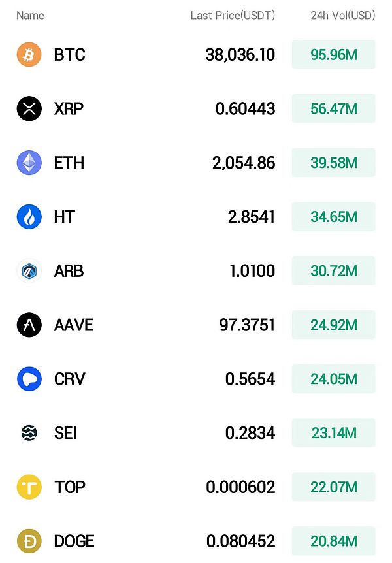Click the Ethereum diamond icon
392x563 pixels.
(x=29, y=163)
